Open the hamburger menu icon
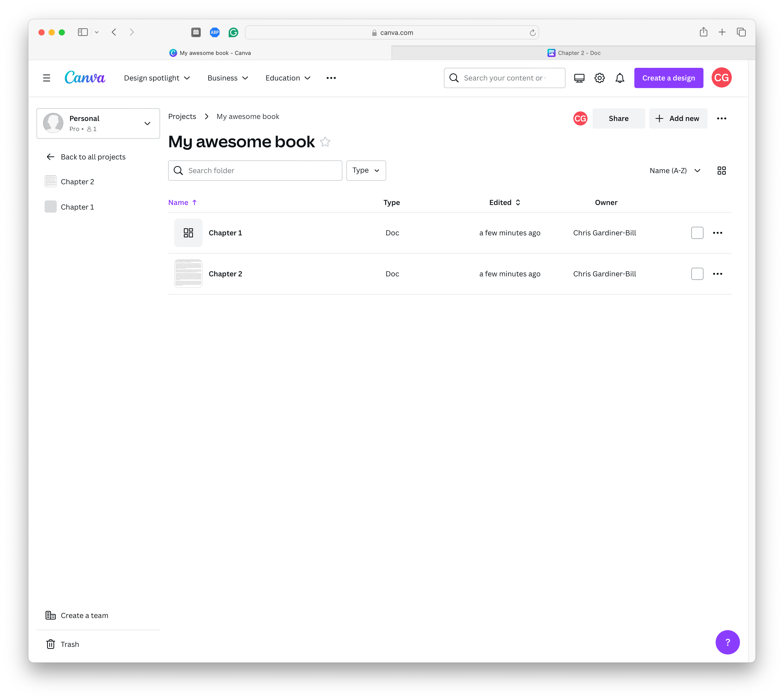Image resolution: width=784 pixels, height=700 pixels. click(x=47, y=78)
